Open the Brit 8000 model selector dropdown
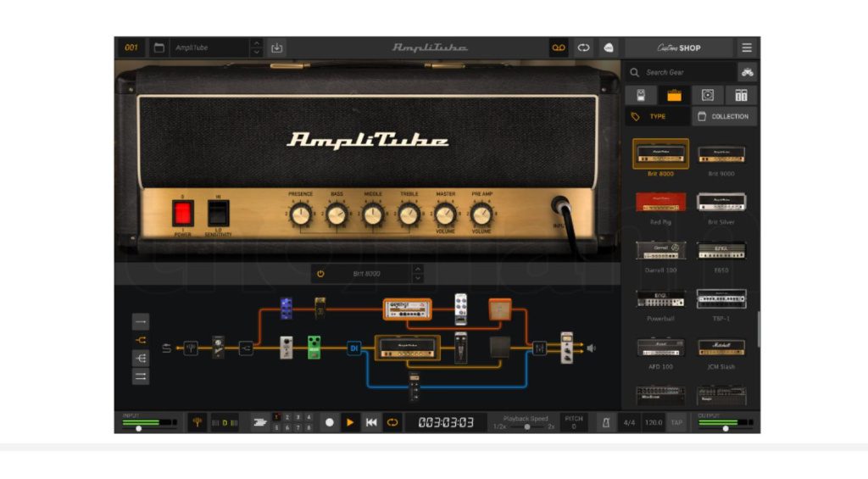 366,274
